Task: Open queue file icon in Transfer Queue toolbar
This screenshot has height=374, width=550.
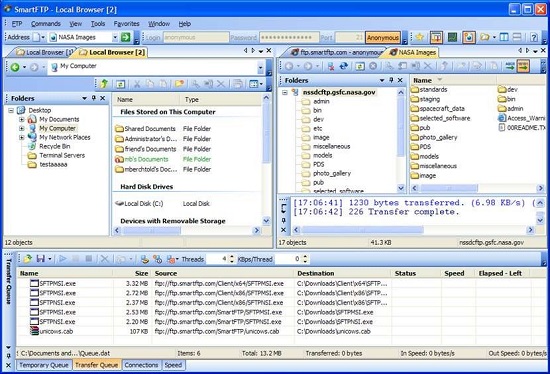Action: 27,259
